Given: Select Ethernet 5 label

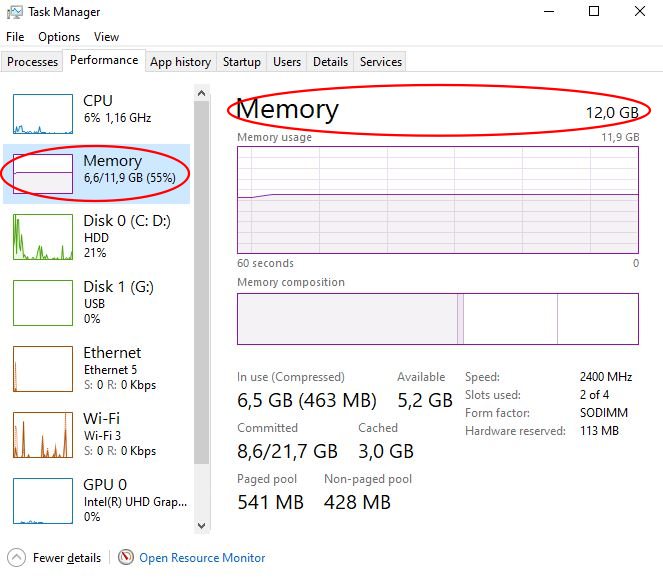Looking at the screenshot, I should click(110, 370).
